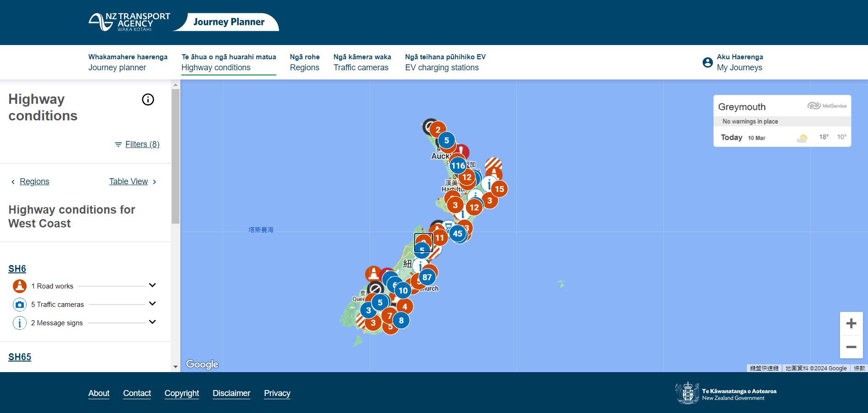Click the 116 cluster marker near Auckland

(458, 166)
